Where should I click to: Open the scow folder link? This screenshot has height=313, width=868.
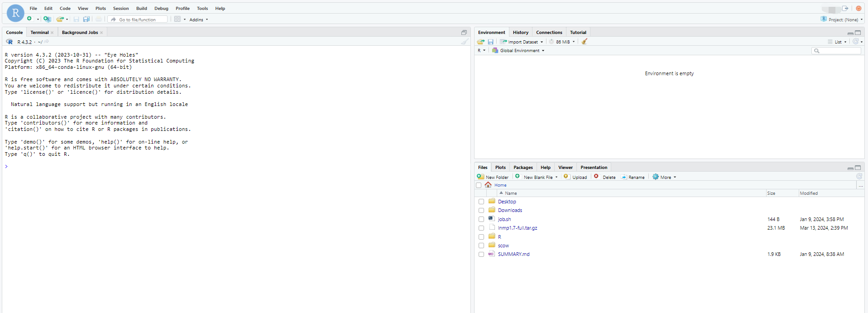pos(503,246)
